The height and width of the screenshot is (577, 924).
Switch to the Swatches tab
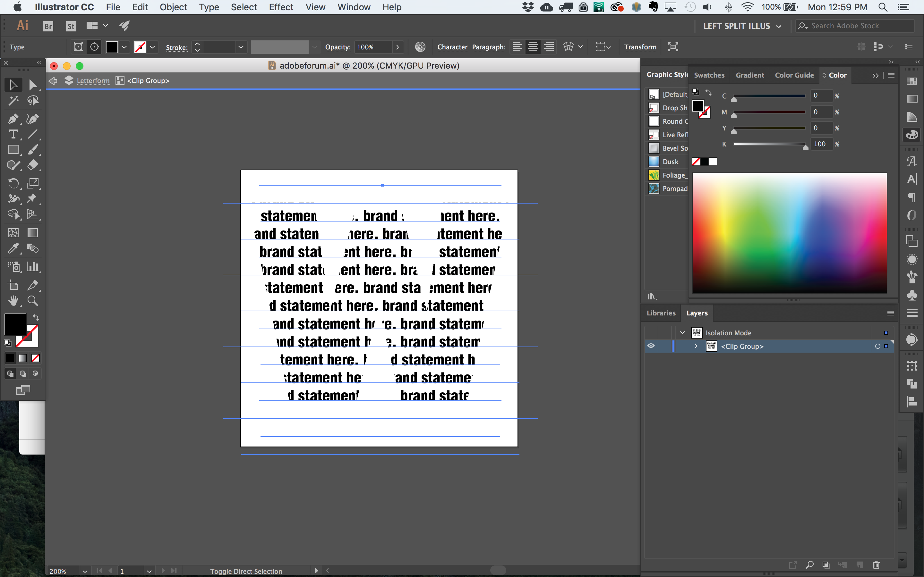coord(708,74)
